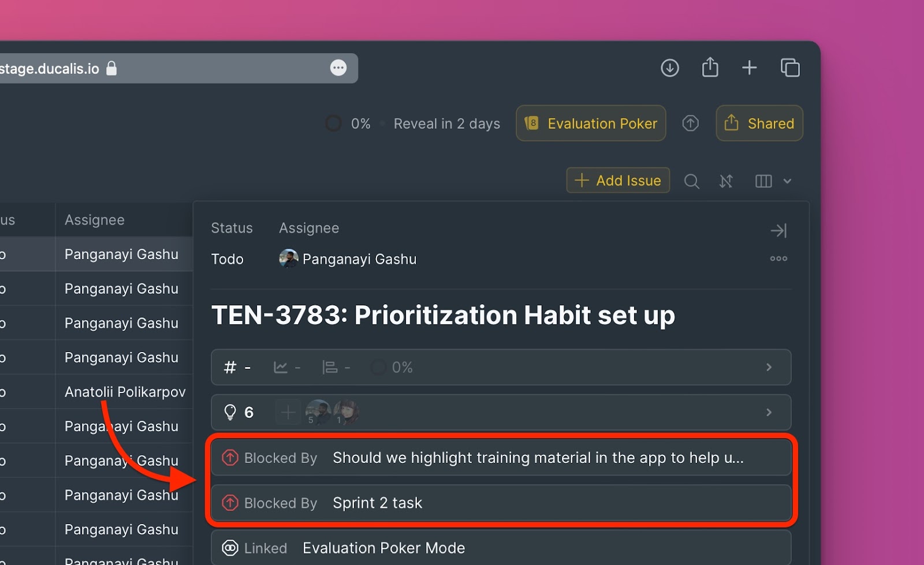924x565 pixels.
Task: Open Evaluation Poker
Action: pos(591,124)
